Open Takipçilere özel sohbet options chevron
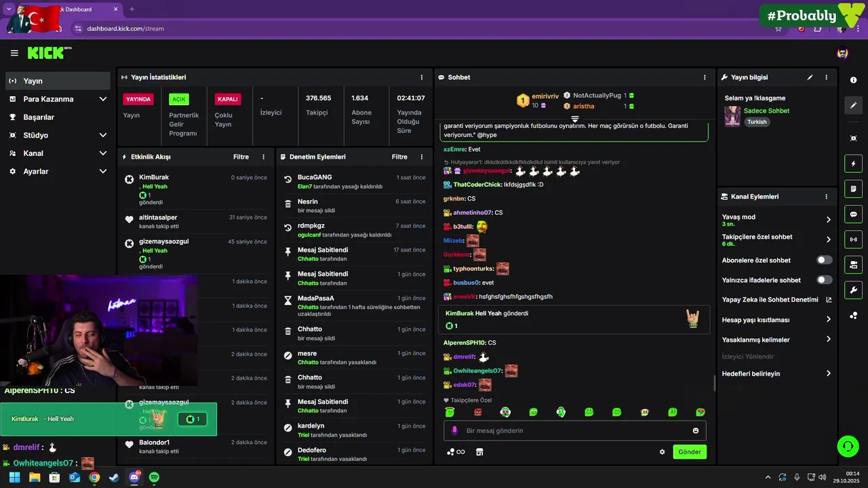The image size is (868, 488). click(x=829, y=239)
